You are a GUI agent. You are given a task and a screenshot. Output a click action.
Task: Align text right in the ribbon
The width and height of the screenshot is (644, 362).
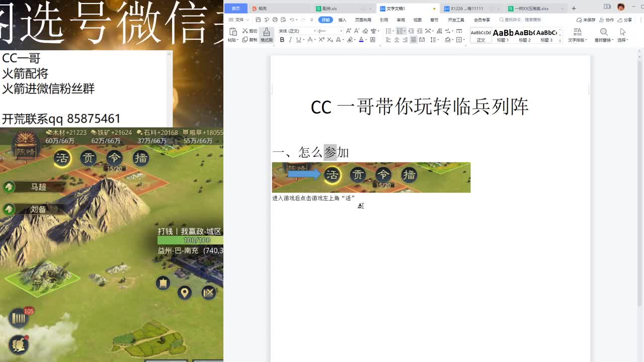point(405,40)
